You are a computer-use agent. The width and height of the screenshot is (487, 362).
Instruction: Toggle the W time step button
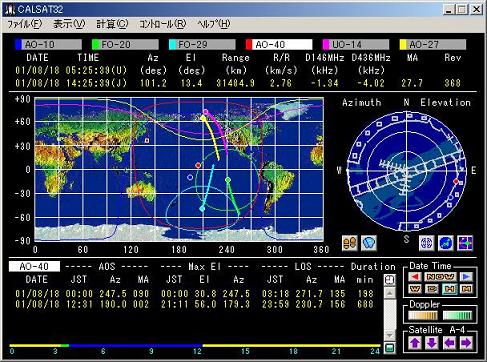point(415,289)
